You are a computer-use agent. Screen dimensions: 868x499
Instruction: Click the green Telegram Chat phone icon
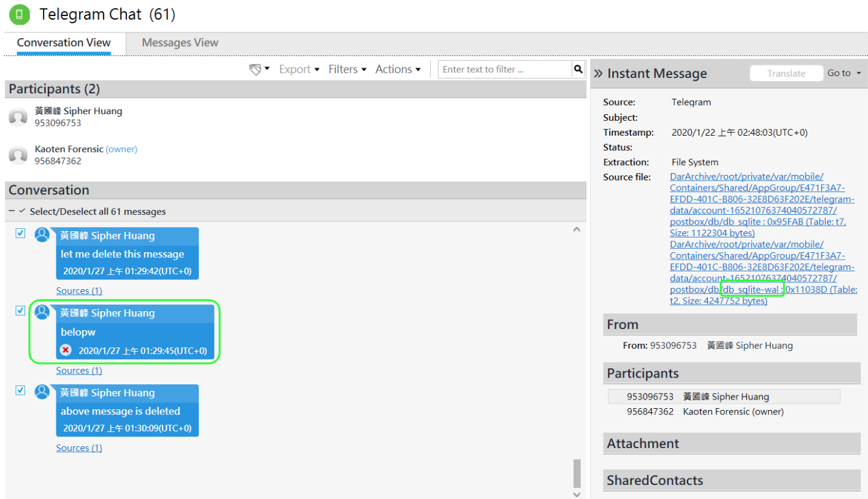coord(20,14)
